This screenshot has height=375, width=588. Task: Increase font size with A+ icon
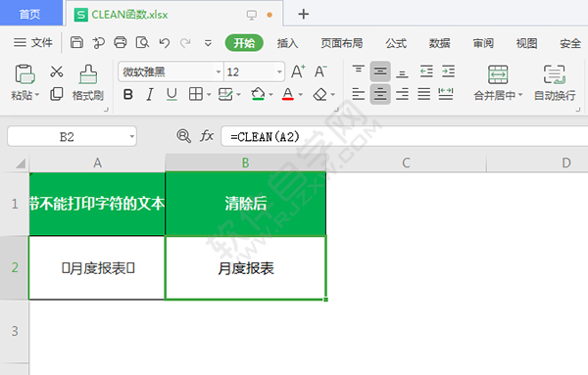click(x=298, y=71)
